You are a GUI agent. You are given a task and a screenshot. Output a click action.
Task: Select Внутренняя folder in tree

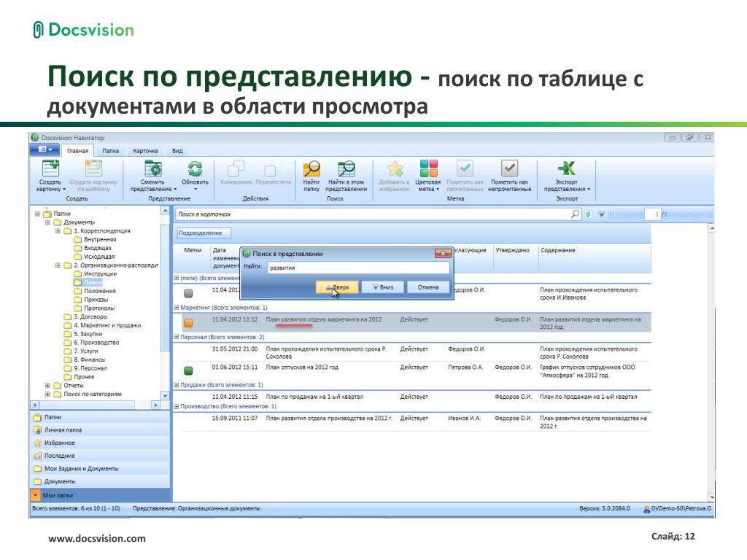(x=100, y=239)
